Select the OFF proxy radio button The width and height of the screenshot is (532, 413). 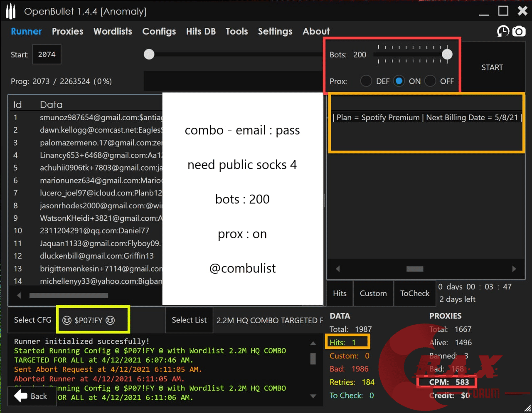430,81
